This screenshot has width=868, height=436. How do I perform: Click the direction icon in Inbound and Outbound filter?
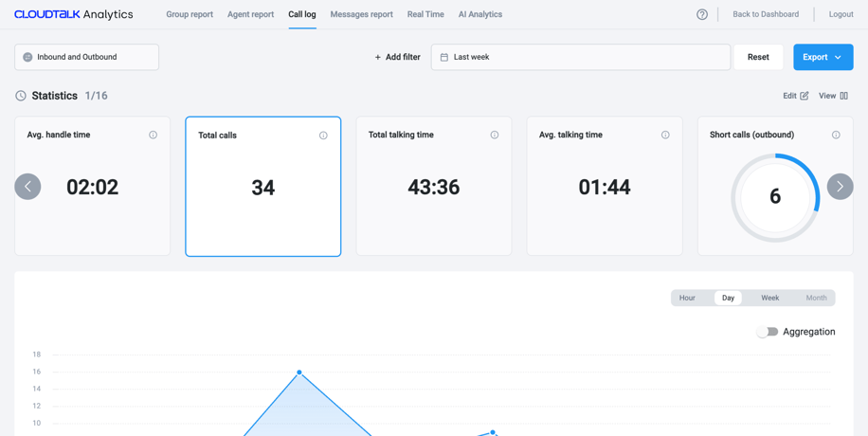pos(27,57)
